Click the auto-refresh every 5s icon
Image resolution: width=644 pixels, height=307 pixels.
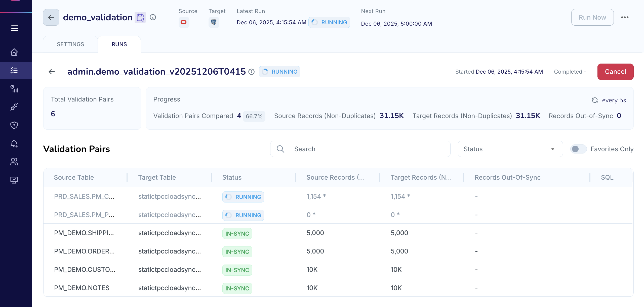pos(595,100)
